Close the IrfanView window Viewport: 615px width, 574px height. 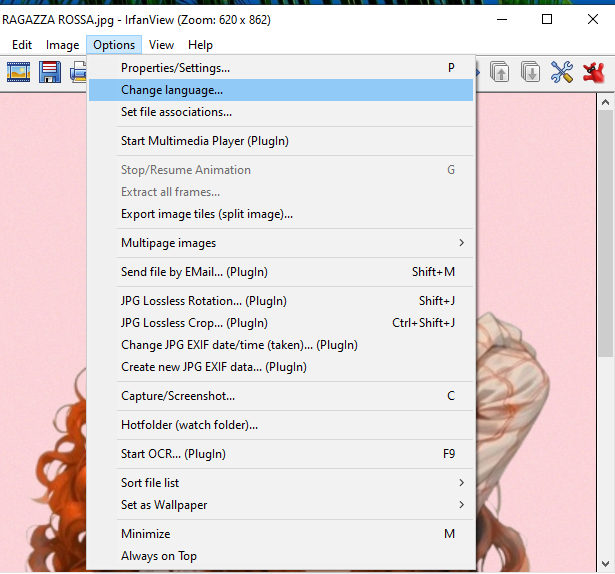click(593, 19)
